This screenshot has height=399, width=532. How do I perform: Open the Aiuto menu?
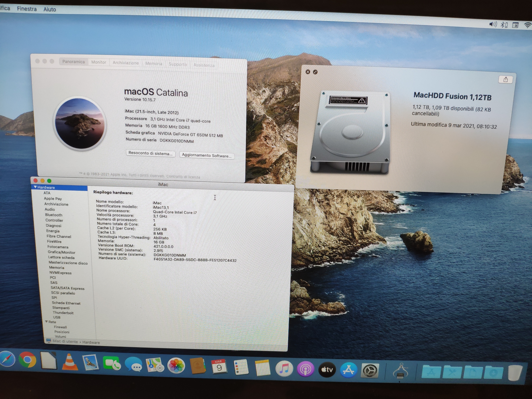(49, 9)
